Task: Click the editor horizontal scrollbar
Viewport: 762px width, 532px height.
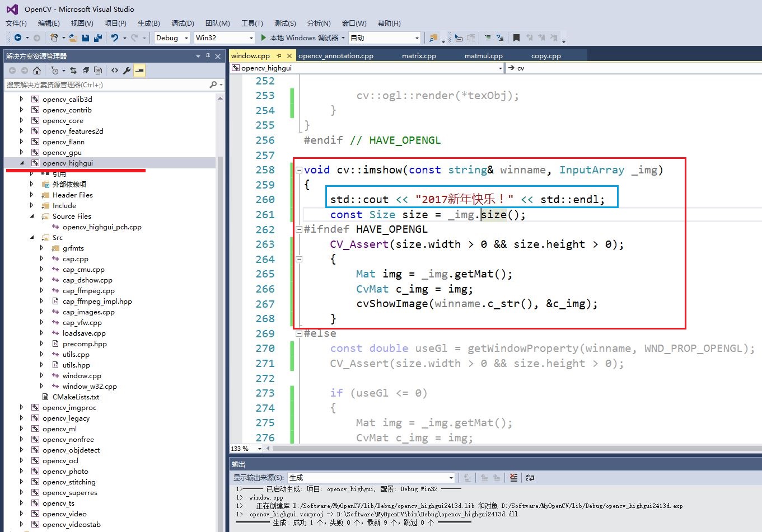Action: click(514, 449)
